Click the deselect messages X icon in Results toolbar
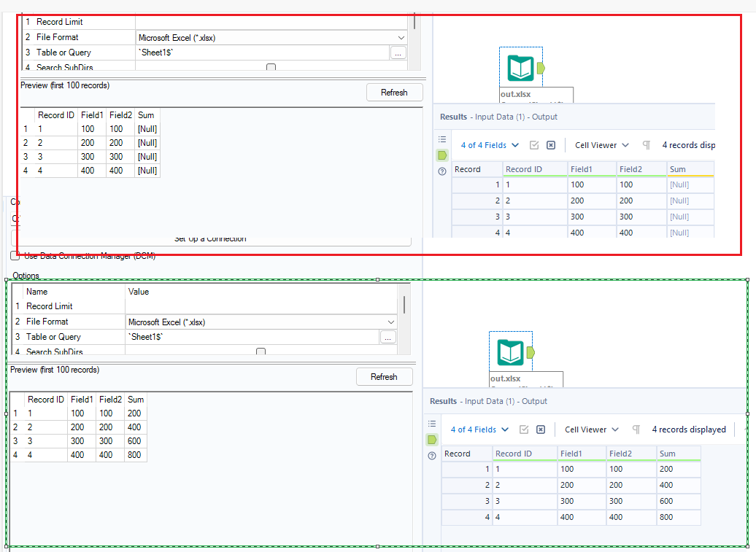The width and height of the screenshot is (756, 552). (551, 144)
